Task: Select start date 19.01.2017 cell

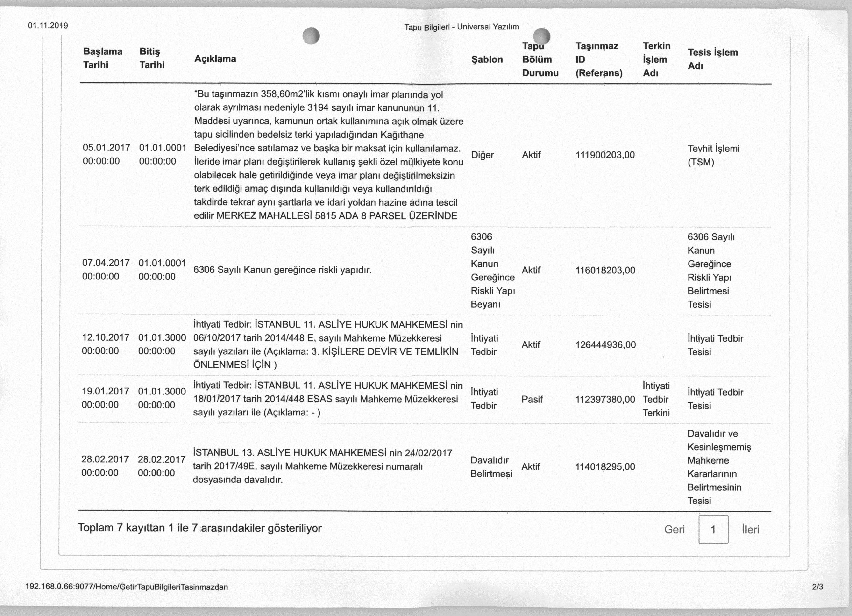Action: pos(106,398)
